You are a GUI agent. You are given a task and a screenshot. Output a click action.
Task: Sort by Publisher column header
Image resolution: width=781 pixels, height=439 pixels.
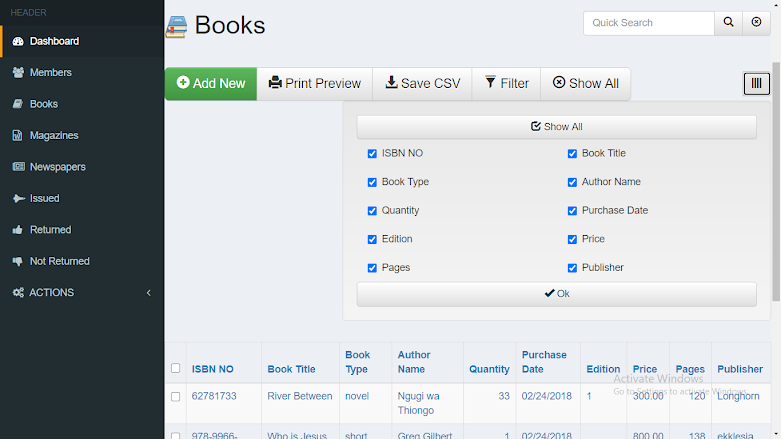click(740, 369)
